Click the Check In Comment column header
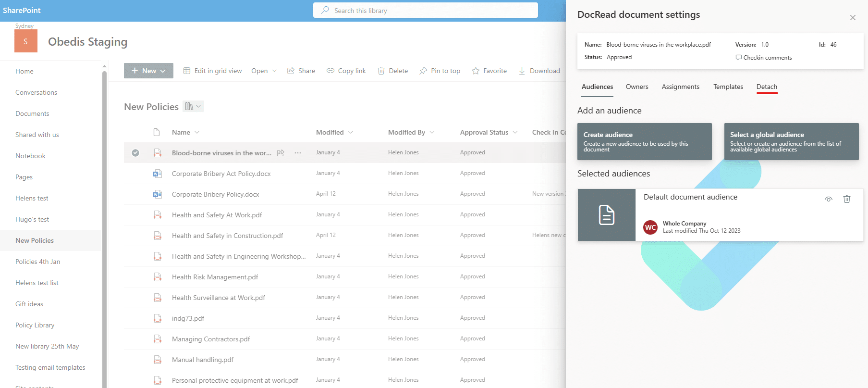 tap(549, 132)
